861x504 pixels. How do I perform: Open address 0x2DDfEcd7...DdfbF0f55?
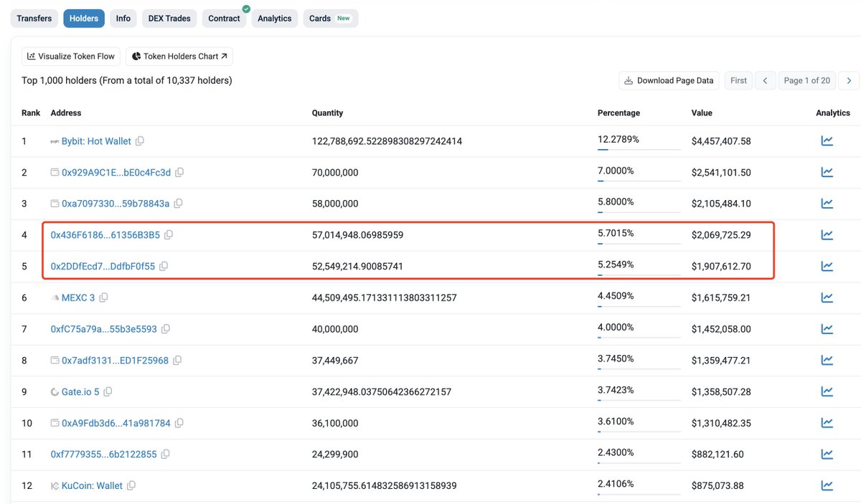(103, 266)
